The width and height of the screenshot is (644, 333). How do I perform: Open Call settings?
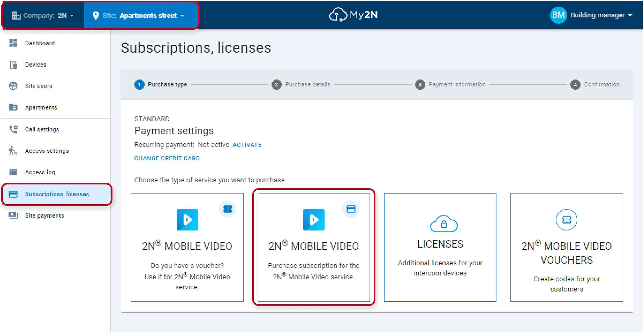click(x=56, y=129)
